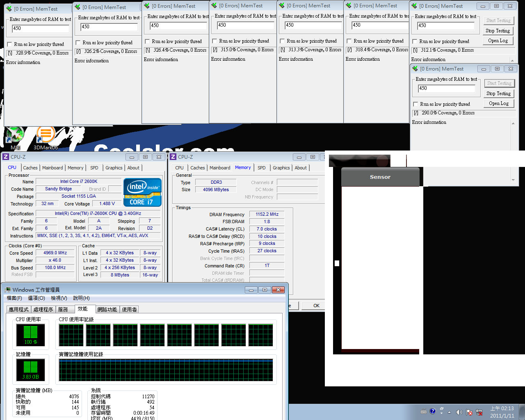This screenshot has width=525, height=420.
Task: Click the Core Speed value 4969.0 MHz
Action: coord(55,253)
